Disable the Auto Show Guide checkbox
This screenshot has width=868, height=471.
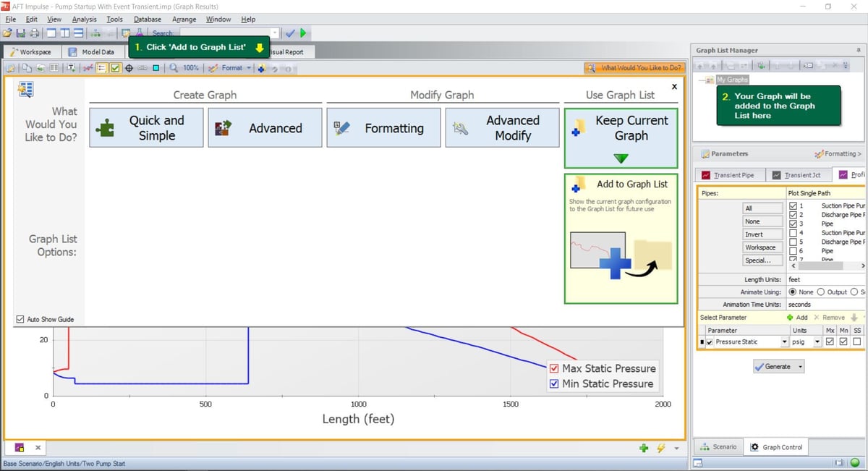tap(20, 319)
